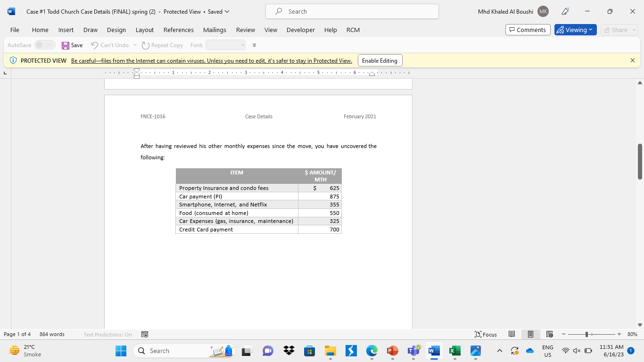Click the title bar Search box
The width and height of the screenshot is (644, 362).
[x=352, y=11]
